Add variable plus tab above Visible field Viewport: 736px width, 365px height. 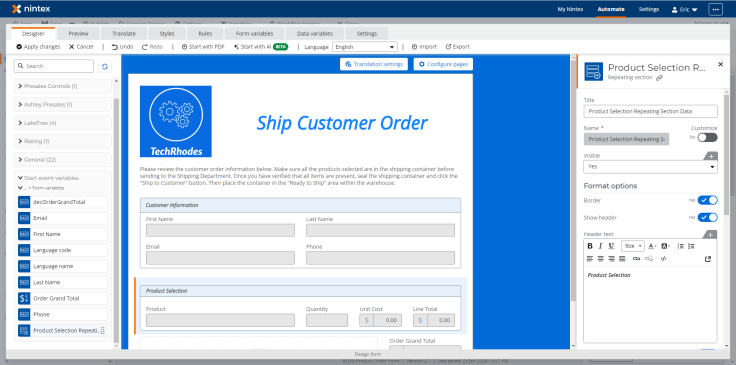[x=711, y=156]
